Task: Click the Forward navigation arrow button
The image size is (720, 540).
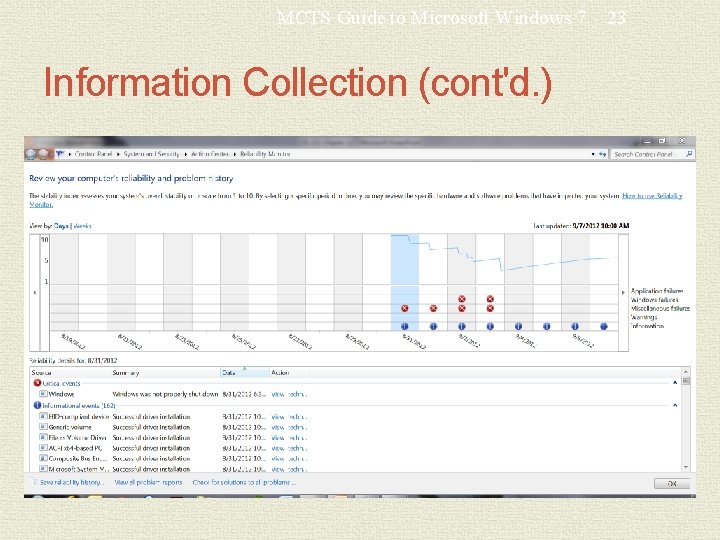Action: coord(44,154)
